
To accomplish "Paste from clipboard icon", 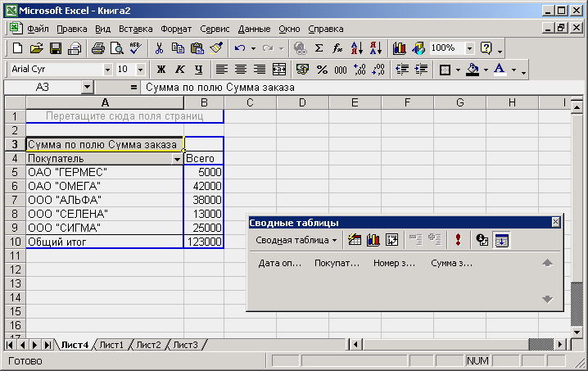I will pos(197,48).
